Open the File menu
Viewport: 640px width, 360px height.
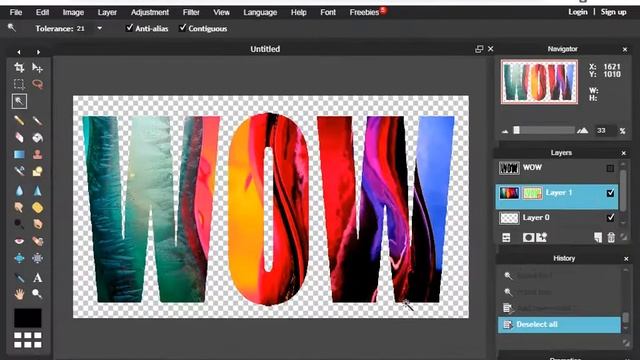[16, 12]
